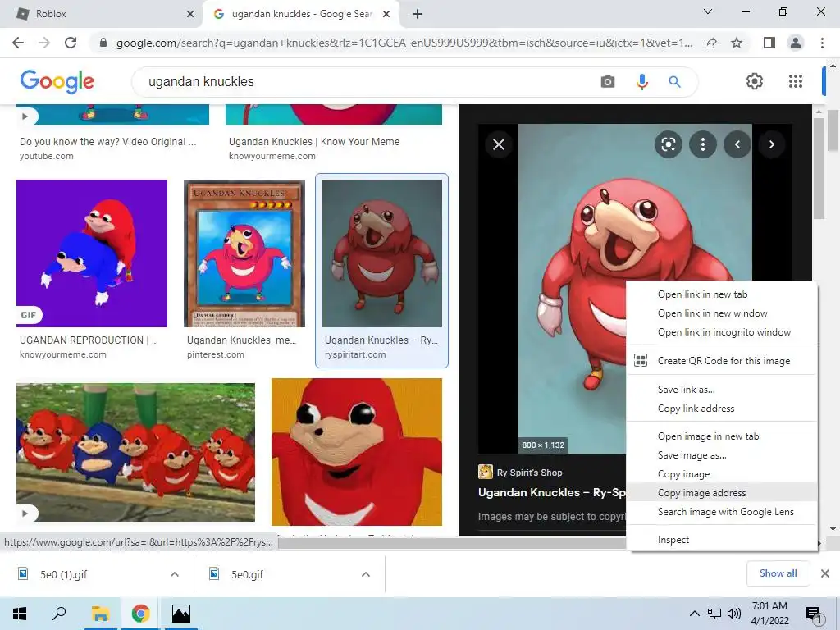The image size is (840, 630).
Task: Click Chrome icon in taskbar
Action: pos(141,614)
